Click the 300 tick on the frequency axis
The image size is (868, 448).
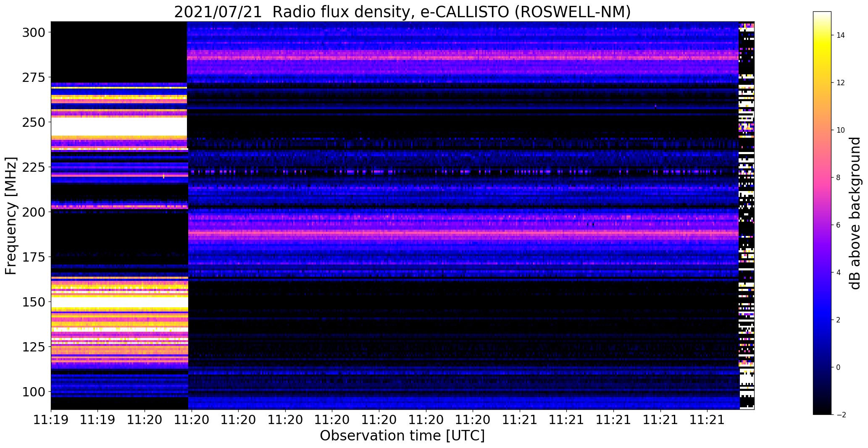[x=34, y=32]
